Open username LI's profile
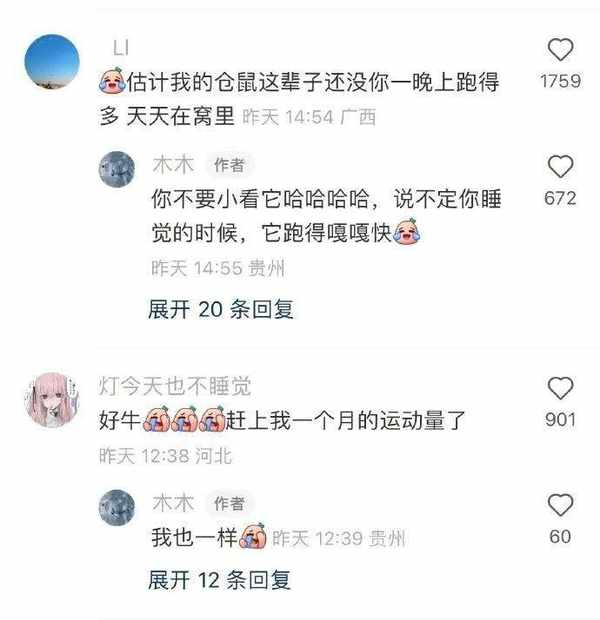The image size is (600, 620). pos(121,49)
